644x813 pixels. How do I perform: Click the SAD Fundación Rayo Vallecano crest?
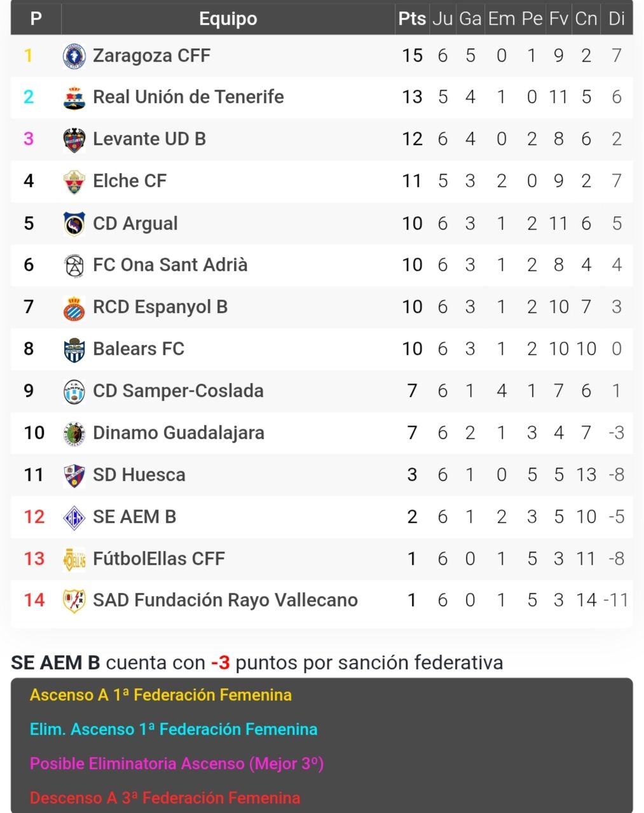[x=74, y=601]
